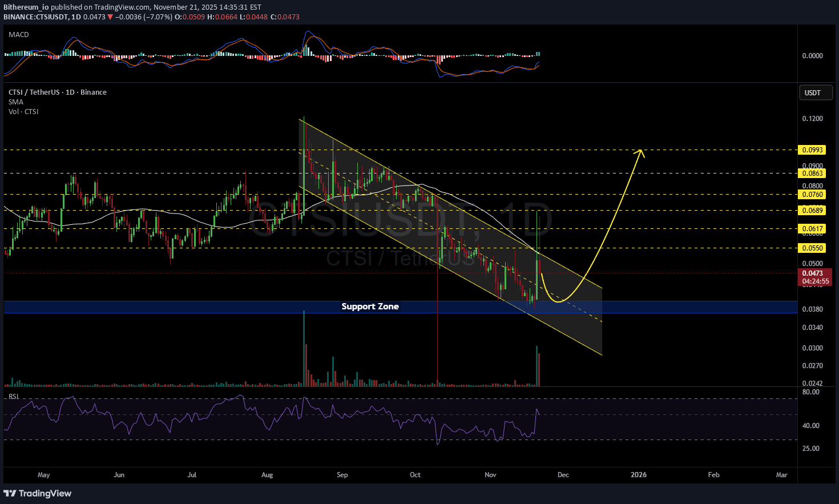Select the MACD indicator label
The height and width of the screenshot is (504, 839).
[19, 35]
